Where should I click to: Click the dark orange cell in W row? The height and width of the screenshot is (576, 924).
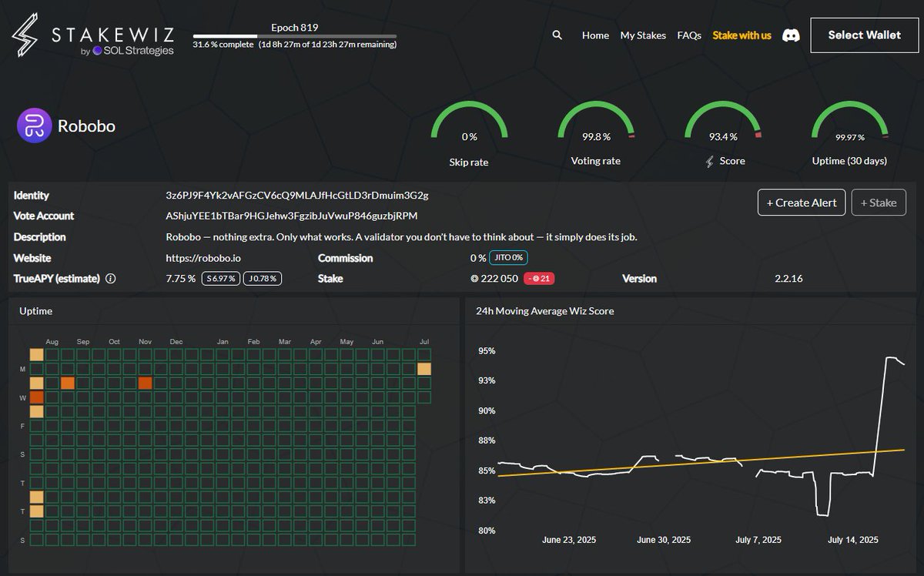pyautogui.click(x=36, y=397)
